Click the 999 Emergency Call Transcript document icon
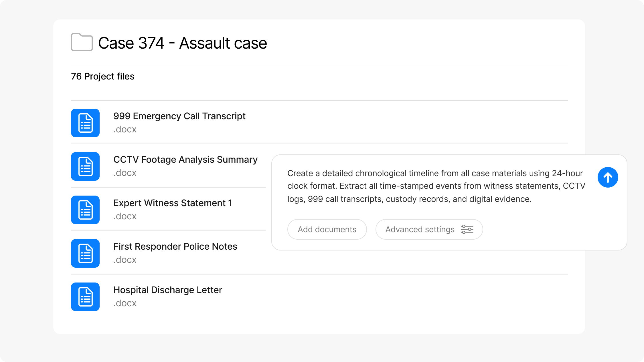 [x=85, y=123]
